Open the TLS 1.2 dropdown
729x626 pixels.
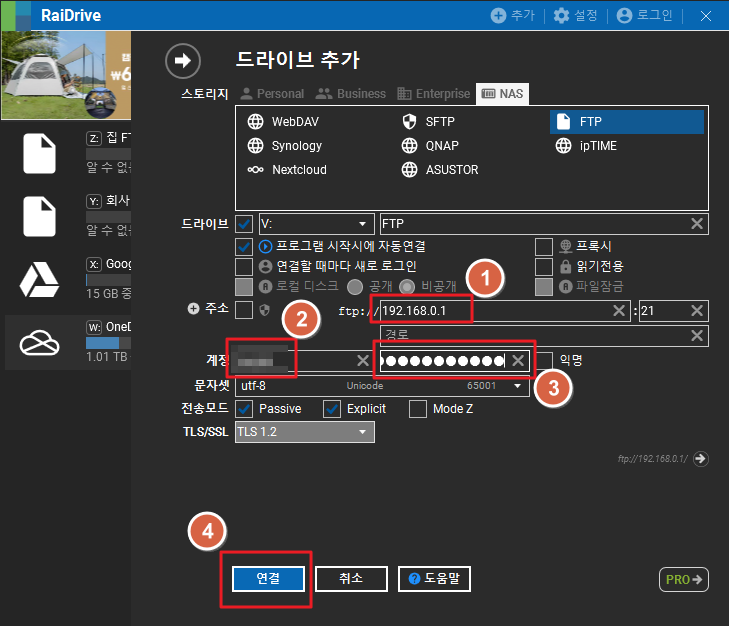[305, 432]
